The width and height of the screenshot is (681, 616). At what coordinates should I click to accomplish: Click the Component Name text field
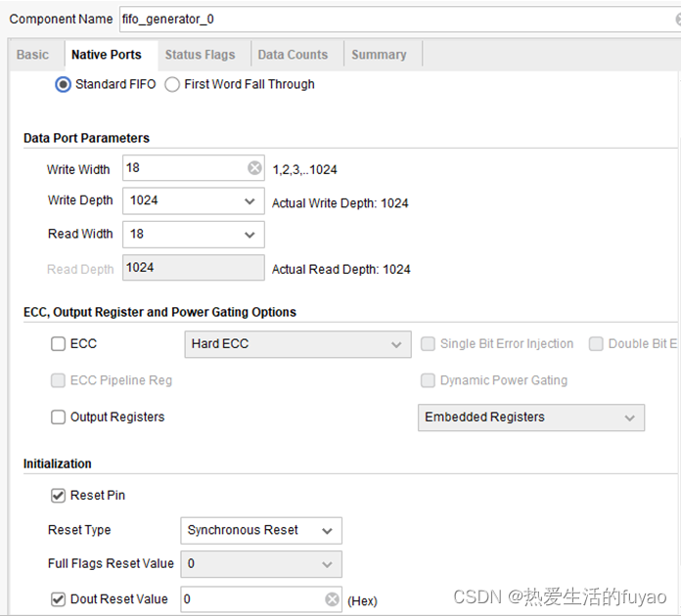[399, 20]
